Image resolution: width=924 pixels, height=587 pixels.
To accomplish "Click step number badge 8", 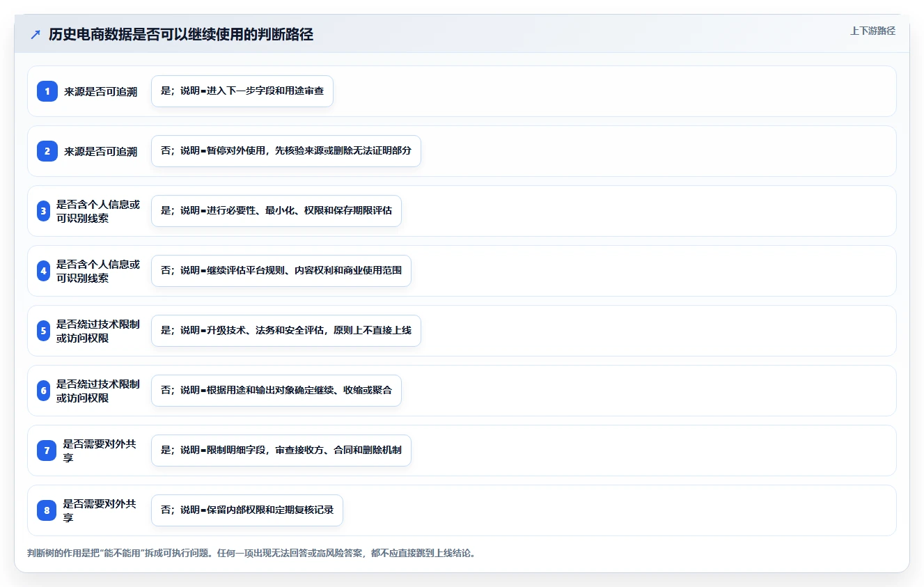I will 47,510.
